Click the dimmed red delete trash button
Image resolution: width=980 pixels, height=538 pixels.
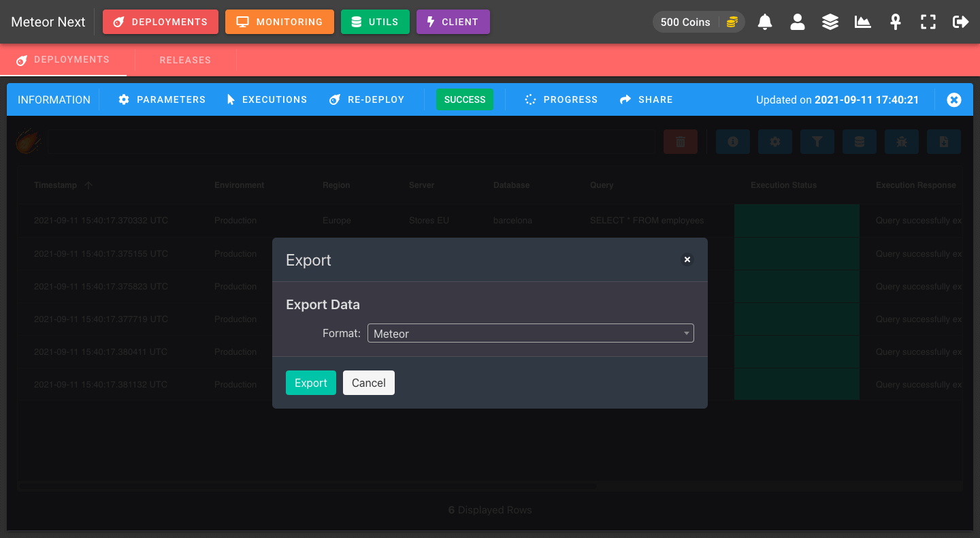point(681,142)
